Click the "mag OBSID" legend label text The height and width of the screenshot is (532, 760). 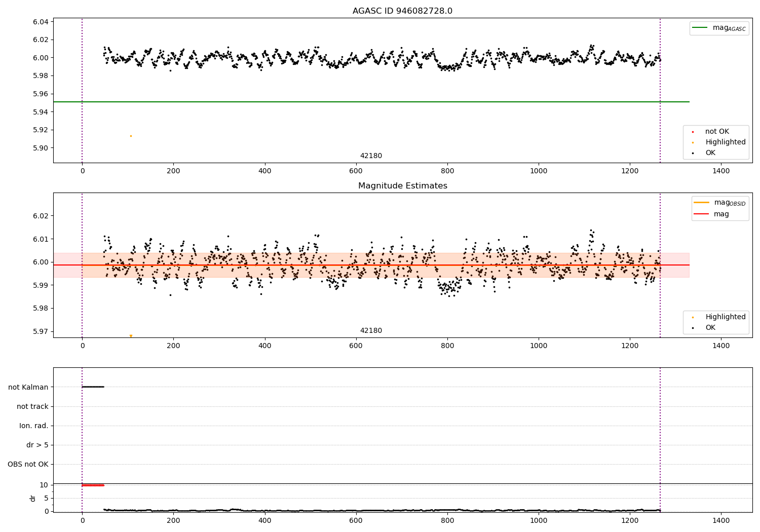pyautogui.click(x=730, y=203)
